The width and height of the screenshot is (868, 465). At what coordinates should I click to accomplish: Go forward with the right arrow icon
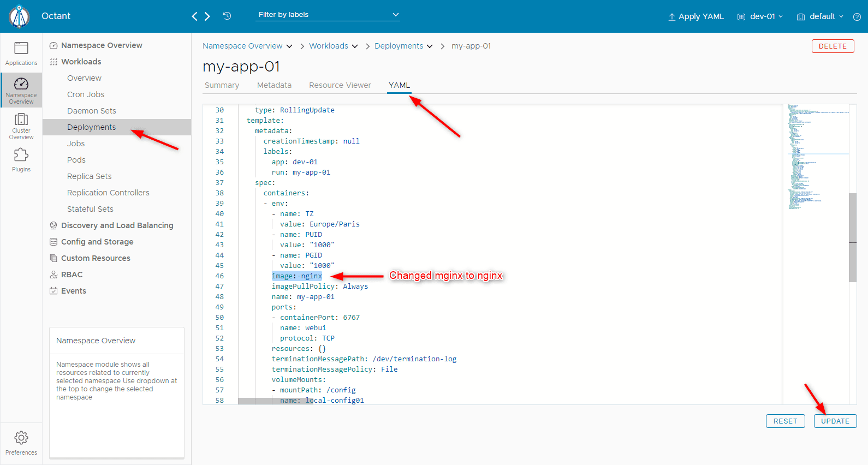207,16
